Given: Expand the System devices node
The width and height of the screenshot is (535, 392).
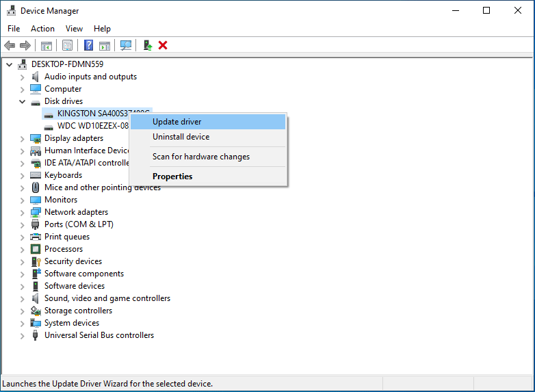Looking at the screenshot, I should 22,324.
